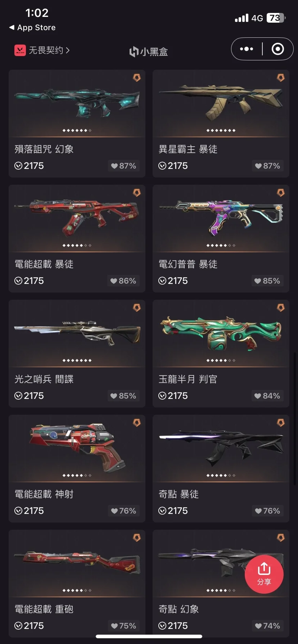Select the 電能超載 重砲 skin name
Viewport: 298px width, 644px height.
[44, 609]
